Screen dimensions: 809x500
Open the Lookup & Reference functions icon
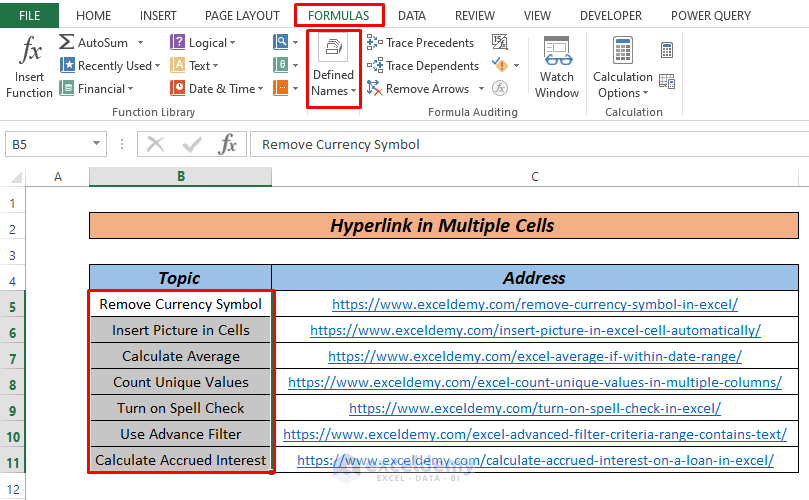click(281, 42)
